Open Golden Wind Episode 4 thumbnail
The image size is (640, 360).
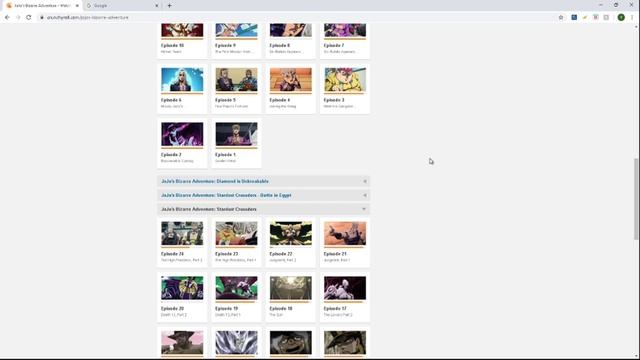[x=291, y=80]
